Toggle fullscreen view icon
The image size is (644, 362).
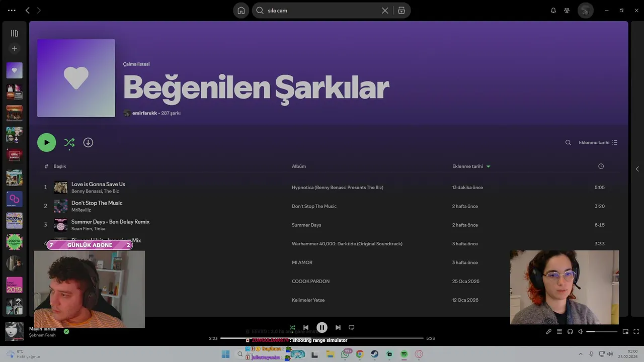(636, 331)
